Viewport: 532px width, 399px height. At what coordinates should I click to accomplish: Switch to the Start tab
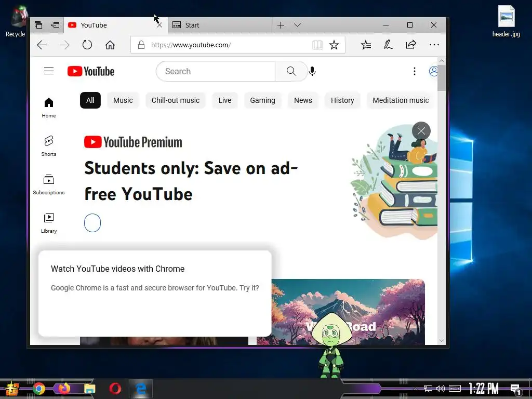pyautogui.click(x=220, y=25)
